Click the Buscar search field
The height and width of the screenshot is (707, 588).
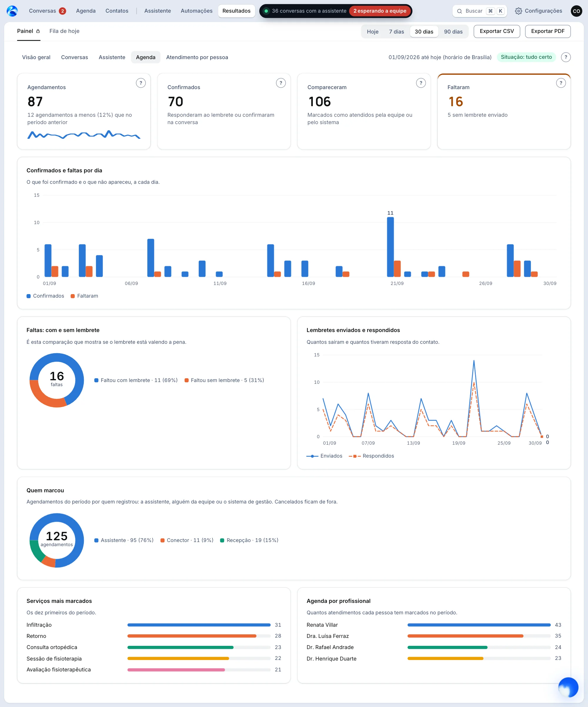pos(480,11)
